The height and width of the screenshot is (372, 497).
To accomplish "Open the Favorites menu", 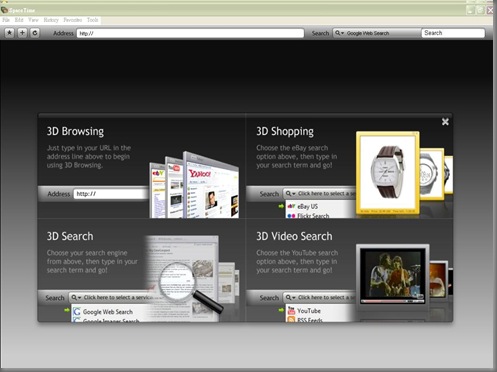I will point(73,20).
